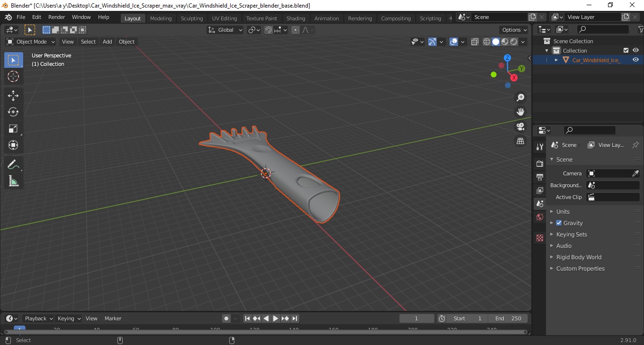The width and height of the screenshot is (644, 345).
Task: Click the End frame field showing 250
Action: tap(509, 318)
